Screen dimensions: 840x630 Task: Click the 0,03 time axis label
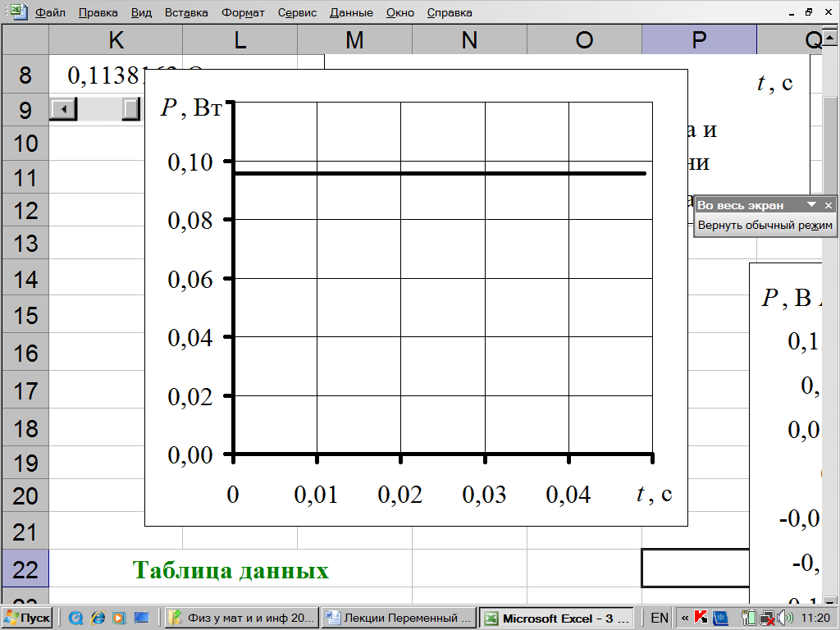[484, 495]
